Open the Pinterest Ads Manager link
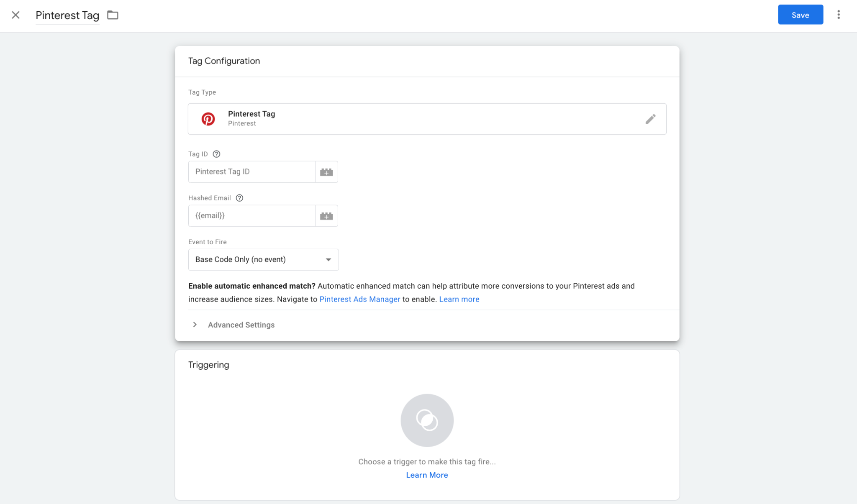Viewport: 857px width, 504px height. [x=360, y=299]
